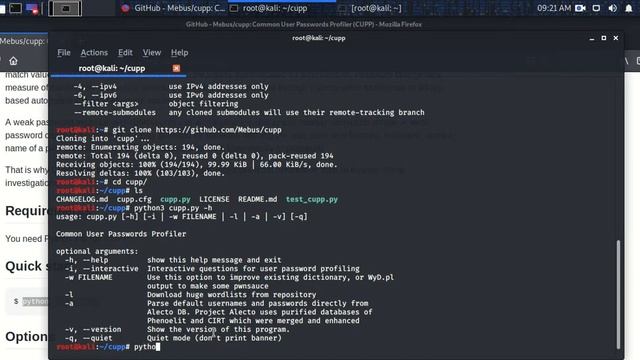Close the terminal window
Image resolution: width=640 pixels, height=360 pixels.
(616, 38)
